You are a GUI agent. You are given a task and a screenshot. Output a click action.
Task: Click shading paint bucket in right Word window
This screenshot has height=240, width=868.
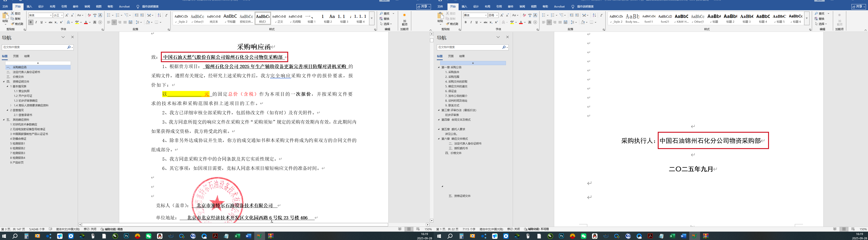(x=583, y=22)
